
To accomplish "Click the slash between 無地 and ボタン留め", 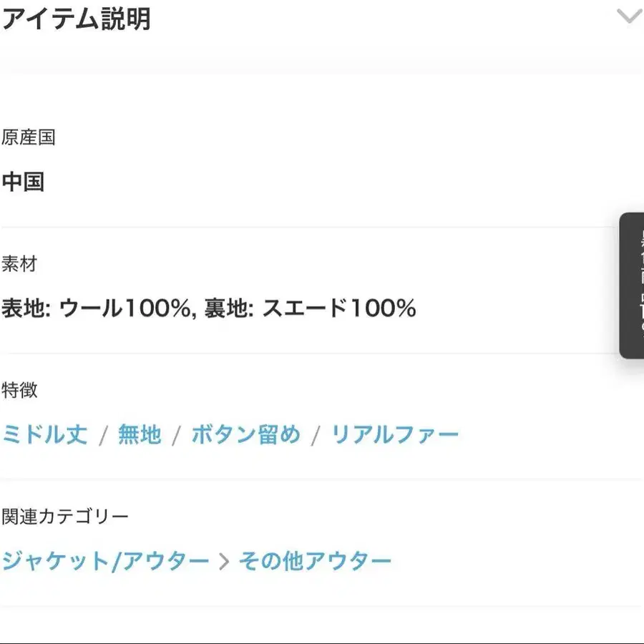I will point(177,435).
